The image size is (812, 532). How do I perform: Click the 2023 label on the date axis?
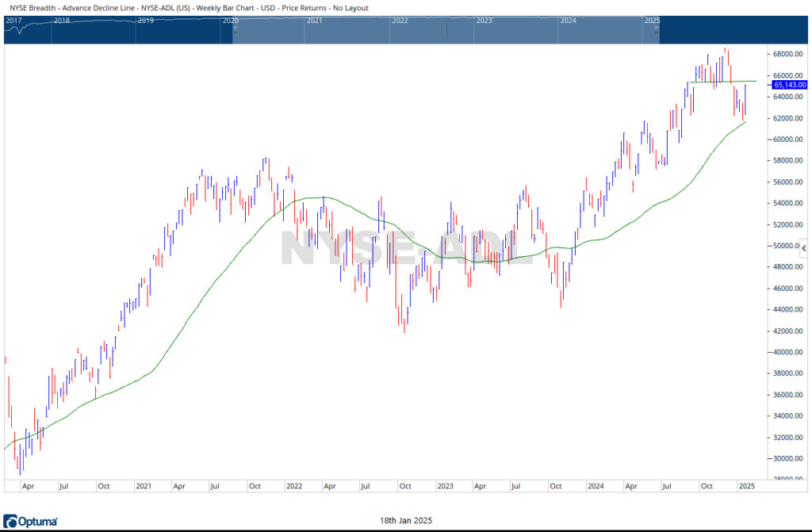click(446, 484)
